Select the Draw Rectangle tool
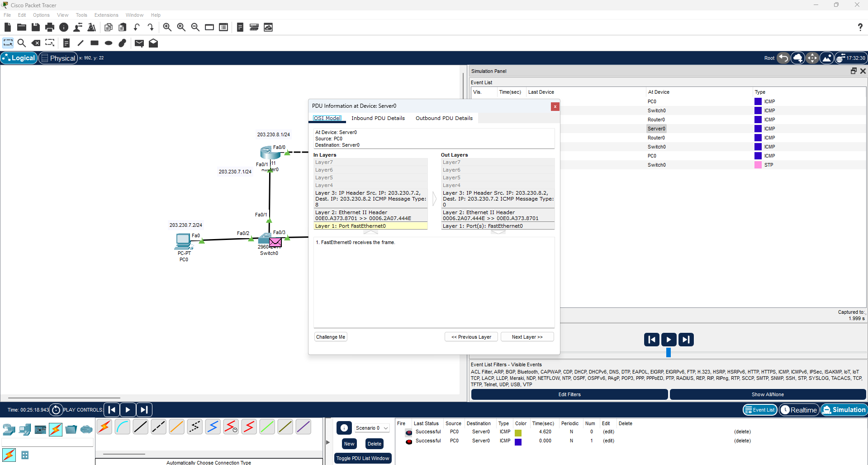The image size is (868, 465). click(x=95, y=43)
